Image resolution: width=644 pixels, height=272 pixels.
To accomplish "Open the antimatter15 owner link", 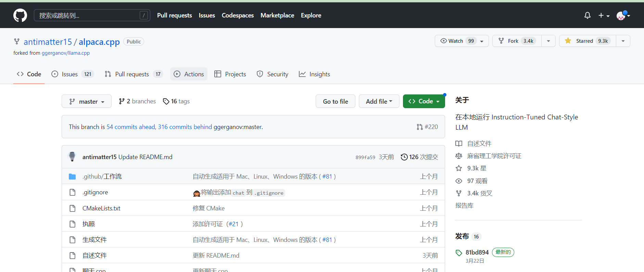I will pyautogui.click(x=48, y=42).
